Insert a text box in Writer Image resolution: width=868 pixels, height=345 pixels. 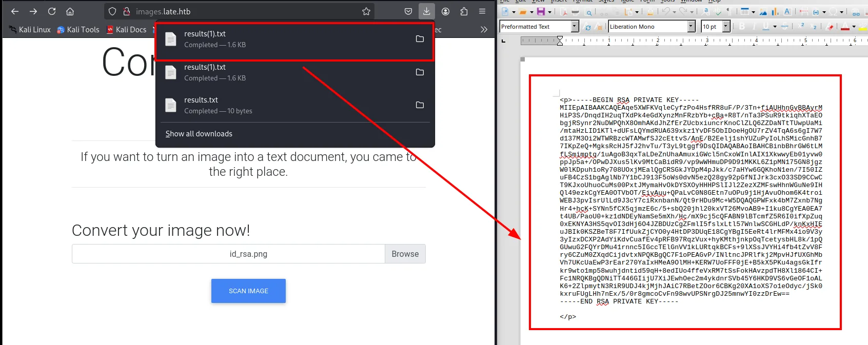click(787, 12)
